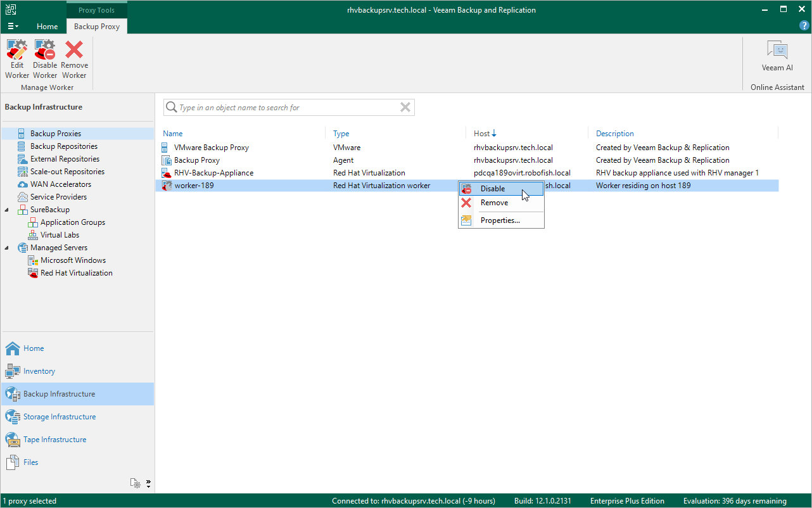Select Virtual Labs tree node

(60, 235)
